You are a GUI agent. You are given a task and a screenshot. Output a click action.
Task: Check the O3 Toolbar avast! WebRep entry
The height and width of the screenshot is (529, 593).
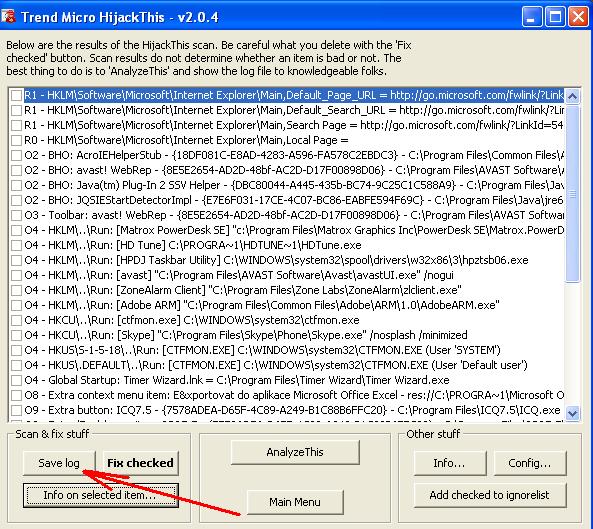click(x=16, y=215)
